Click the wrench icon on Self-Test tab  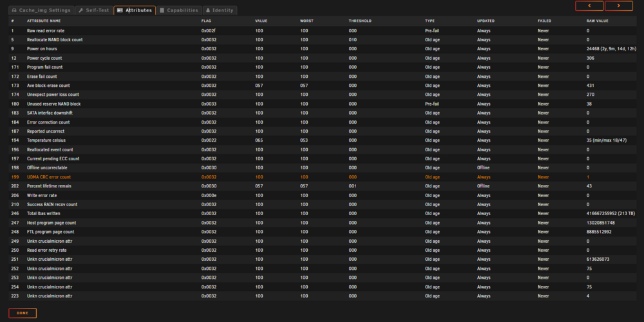(x=81, y=10)
